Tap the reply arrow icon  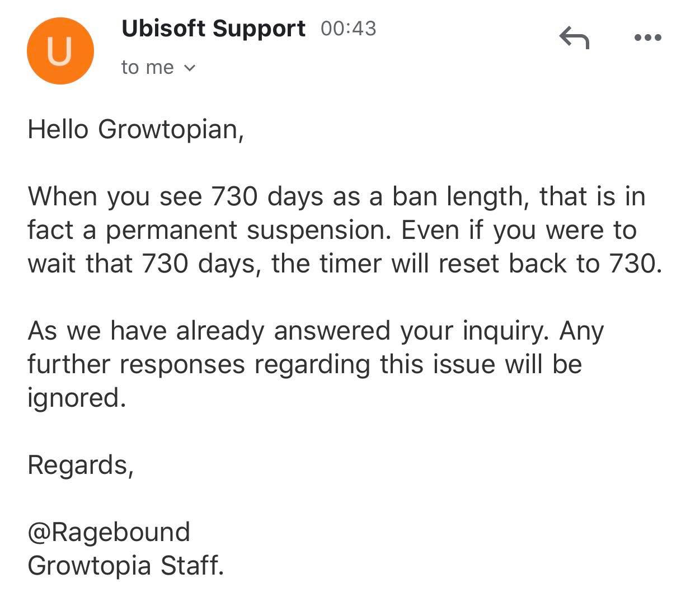click(x=574, y=37)
